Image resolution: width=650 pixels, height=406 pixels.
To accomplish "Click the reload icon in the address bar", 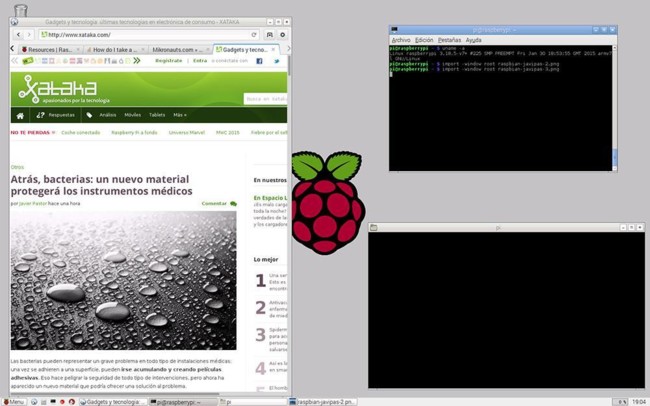I will [255, 35].
